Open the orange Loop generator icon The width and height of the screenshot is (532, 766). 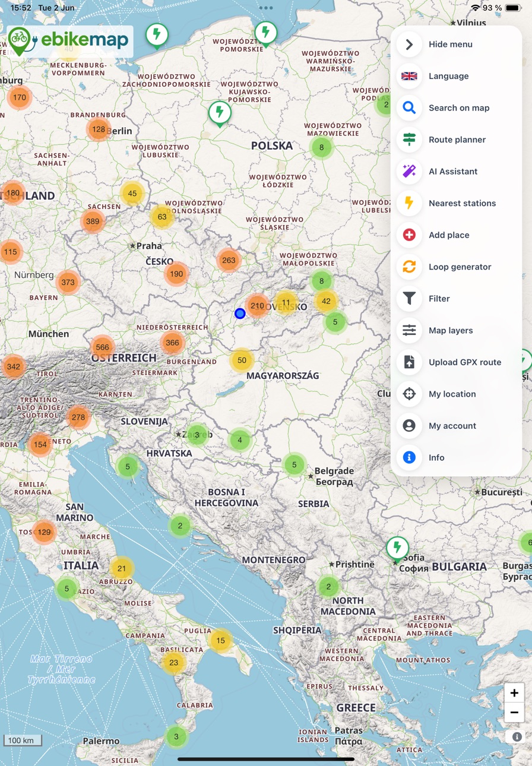[x=409, y=267]
